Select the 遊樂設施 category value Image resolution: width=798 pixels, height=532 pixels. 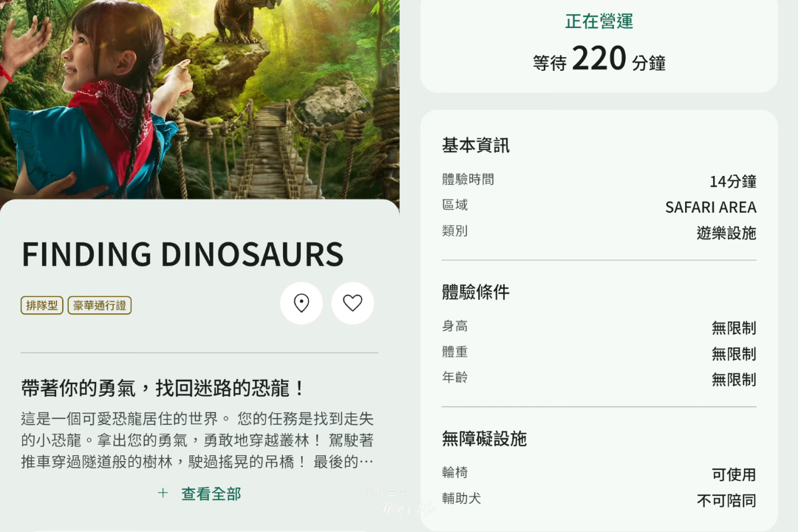[726, 233]
